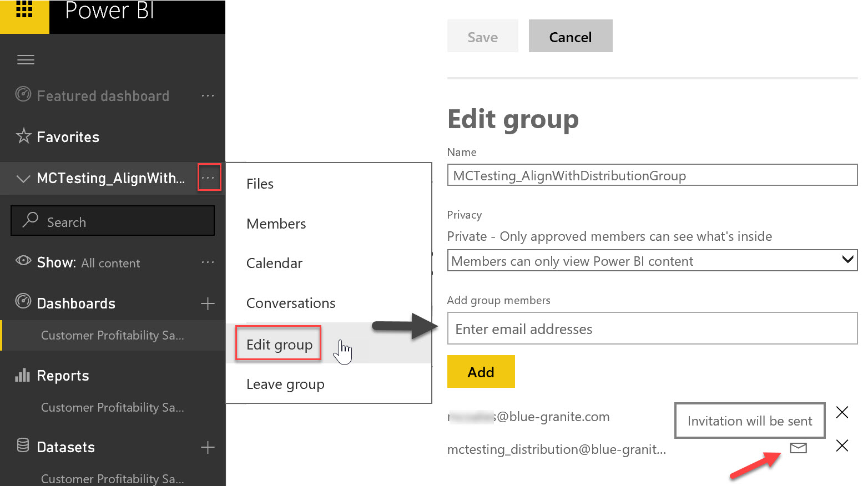This screenshot has height=486, width=868.
Task: Open Customer Profitability report under Reports
Action: click(x=113, y=407)
